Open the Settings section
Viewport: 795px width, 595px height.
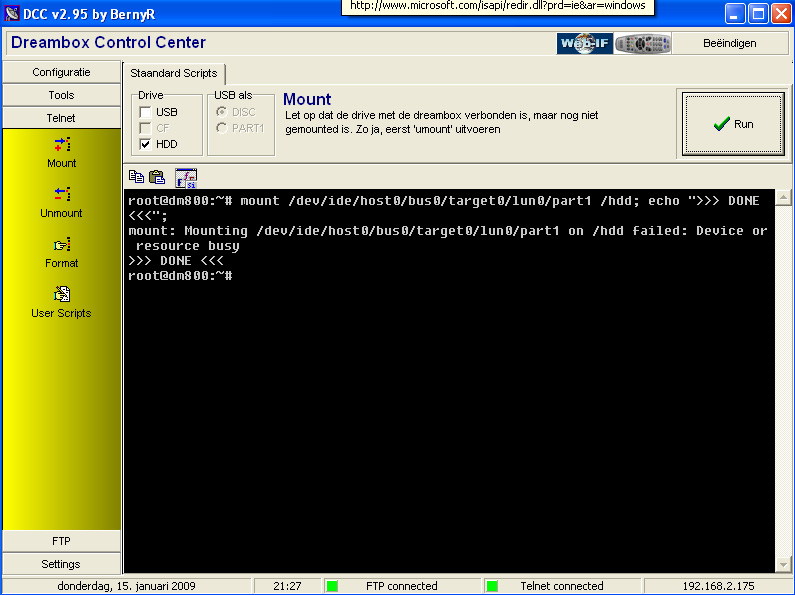(x=61, y=564)
